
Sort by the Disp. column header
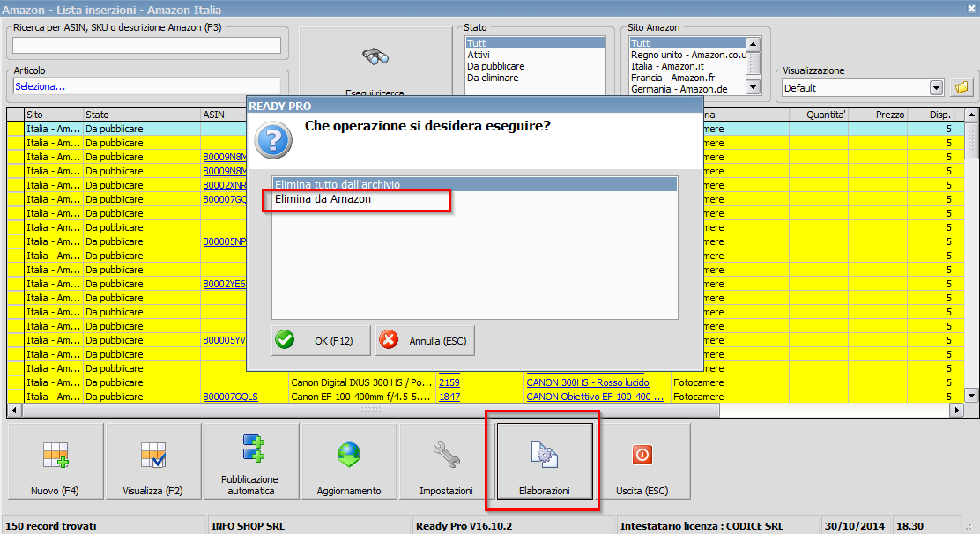tap(931, 115)
